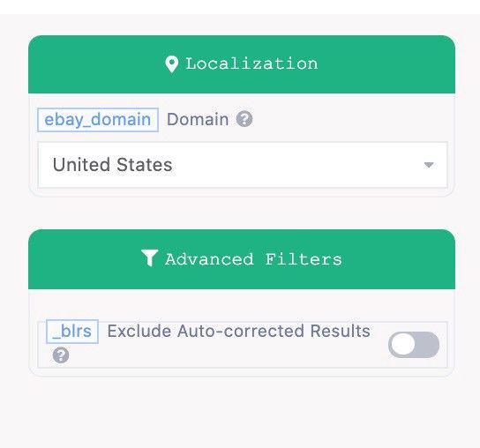Click the ebay_domain parameter tag
The width and height of the screenshot is (480, 448).
pyautogui.click(x=98, y=120)
